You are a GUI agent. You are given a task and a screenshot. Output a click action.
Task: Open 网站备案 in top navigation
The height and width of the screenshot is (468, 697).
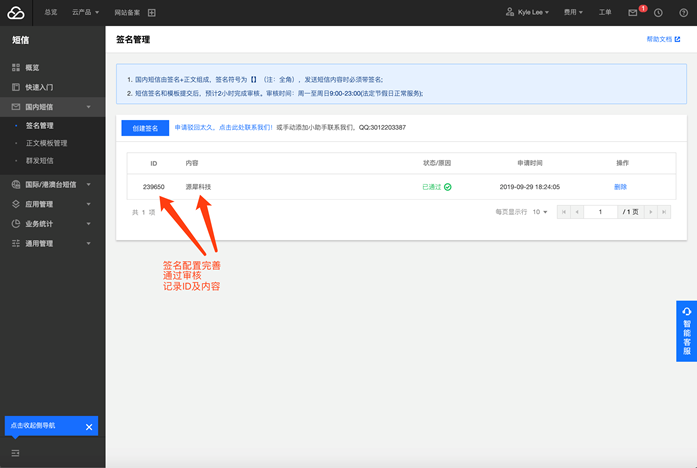(x=127, y=12)
